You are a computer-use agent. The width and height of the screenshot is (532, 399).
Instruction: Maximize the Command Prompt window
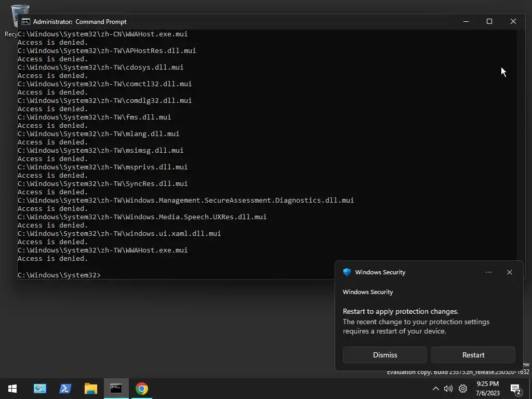pyautogui.click(x=489, y=22)
